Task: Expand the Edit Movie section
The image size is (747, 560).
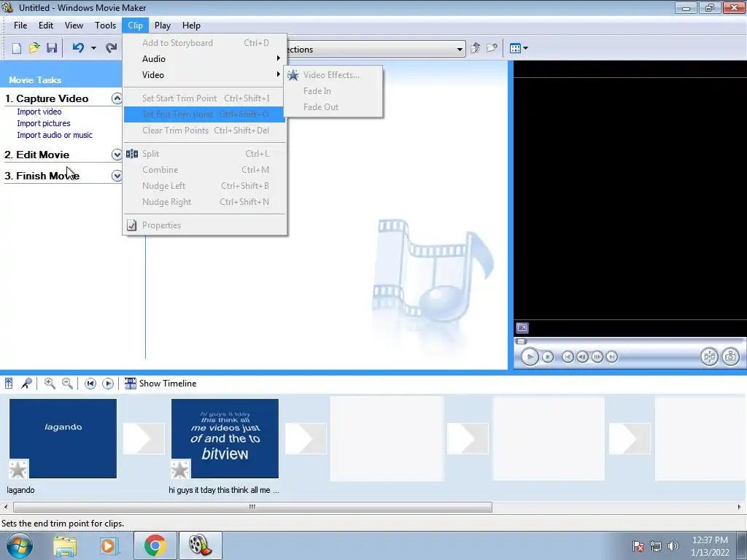Action: pos(117,155)
